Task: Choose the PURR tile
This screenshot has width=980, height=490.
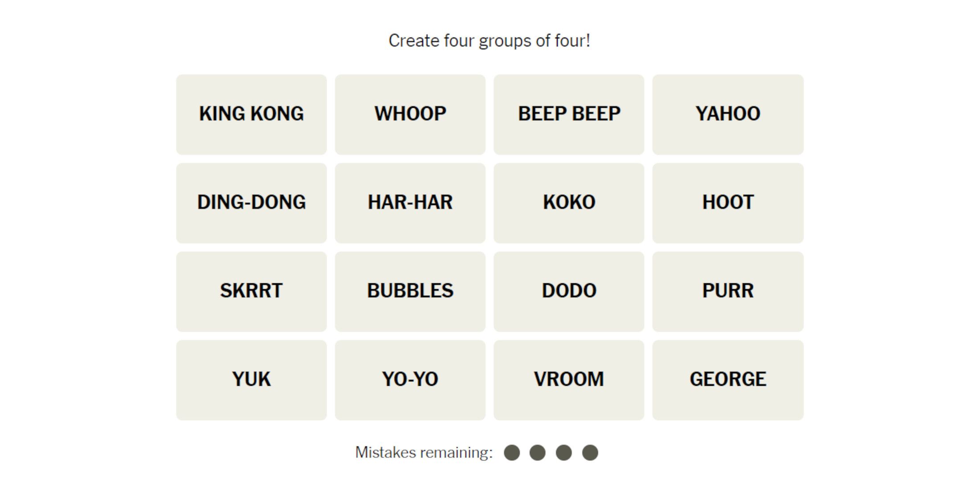Action: [728, 291]
